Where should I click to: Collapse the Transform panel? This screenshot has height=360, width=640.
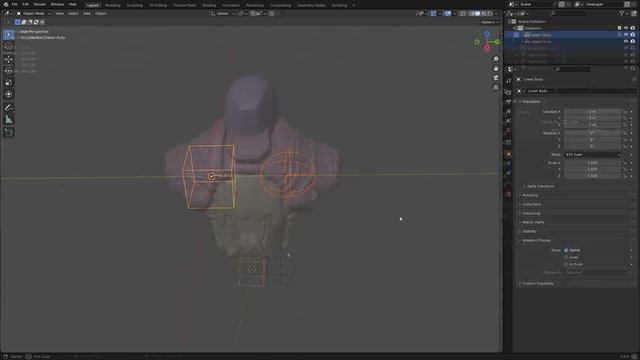tap(531, 102)
